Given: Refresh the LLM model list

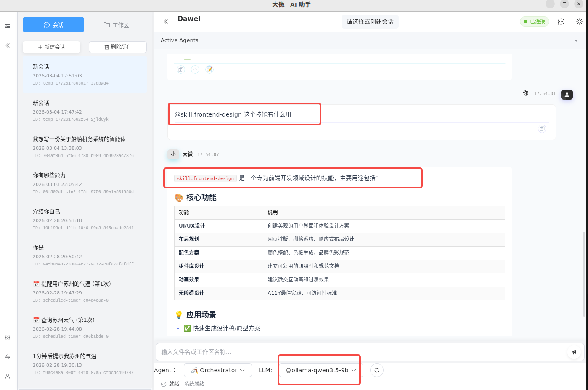Looking at the screenshot, I should coord(376,370).
